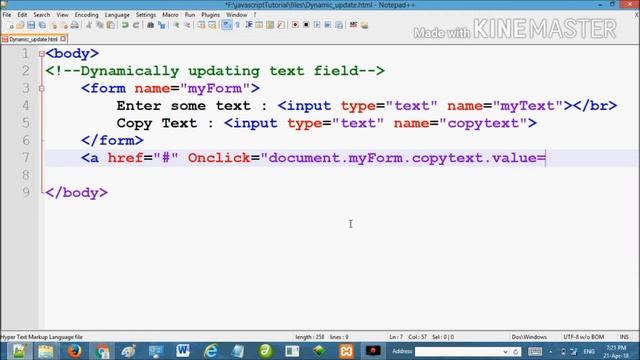Click the 'myForm' name value on line 3
640x360 pixels.
coord(214,88)
